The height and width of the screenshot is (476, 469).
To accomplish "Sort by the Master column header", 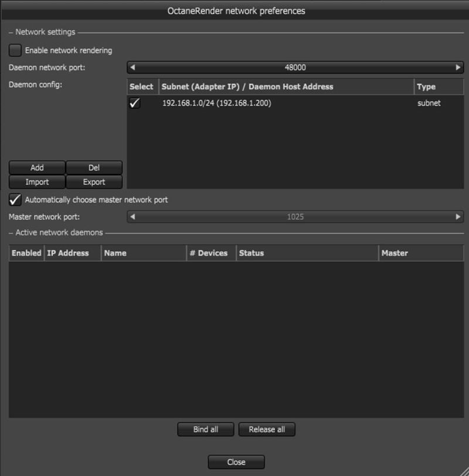I will 421,253.
